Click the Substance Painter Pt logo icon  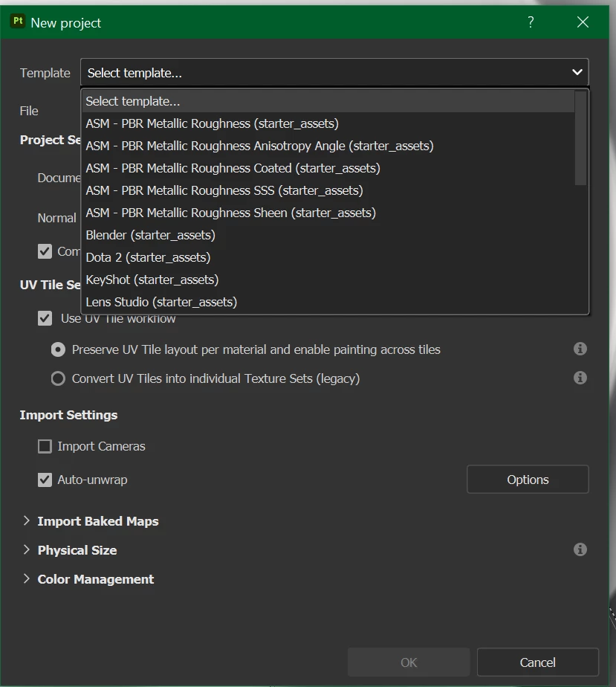point(18,22)
